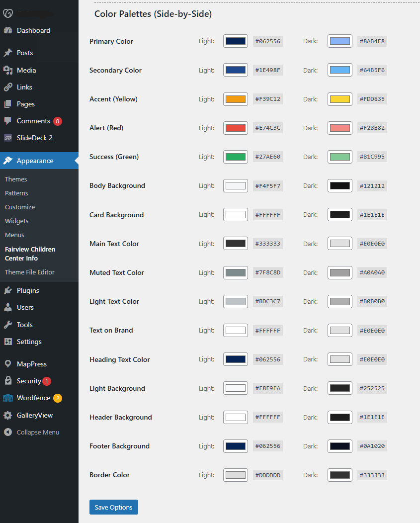The width and height of the screenshot is (420, 523).
Task: Click the Save Options button
Action: tap(113, 507)
